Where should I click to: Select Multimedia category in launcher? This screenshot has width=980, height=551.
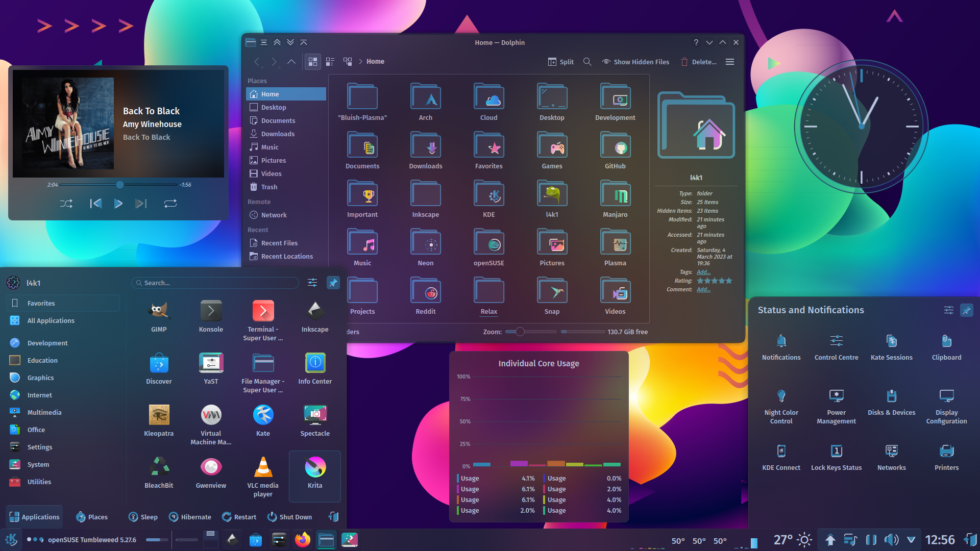point(63,412)
